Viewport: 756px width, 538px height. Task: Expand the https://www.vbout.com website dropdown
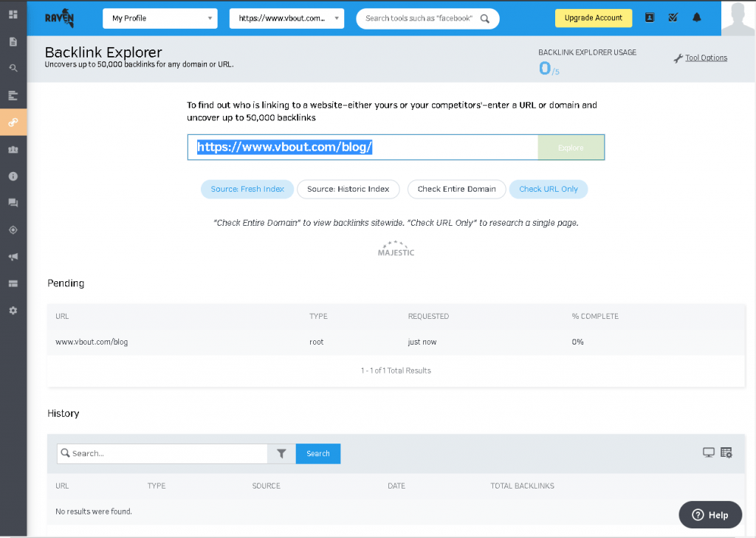point(287,18)
